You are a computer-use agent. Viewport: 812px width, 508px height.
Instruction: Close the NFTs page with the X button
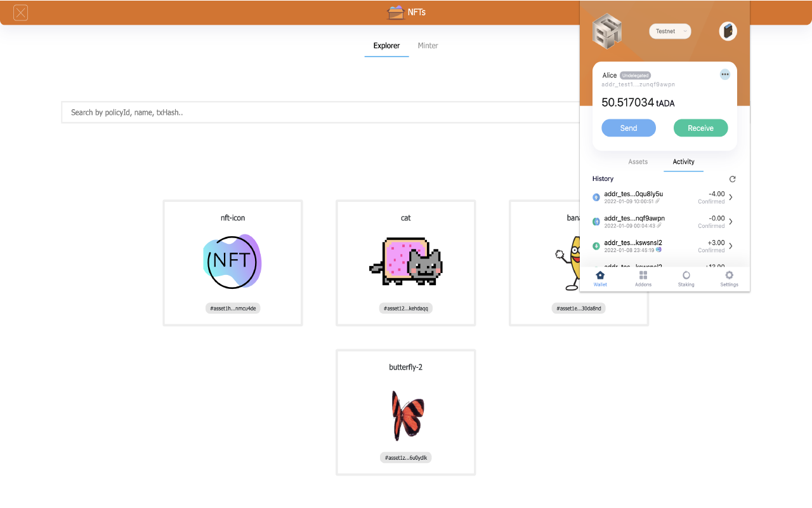click(21, 13)
